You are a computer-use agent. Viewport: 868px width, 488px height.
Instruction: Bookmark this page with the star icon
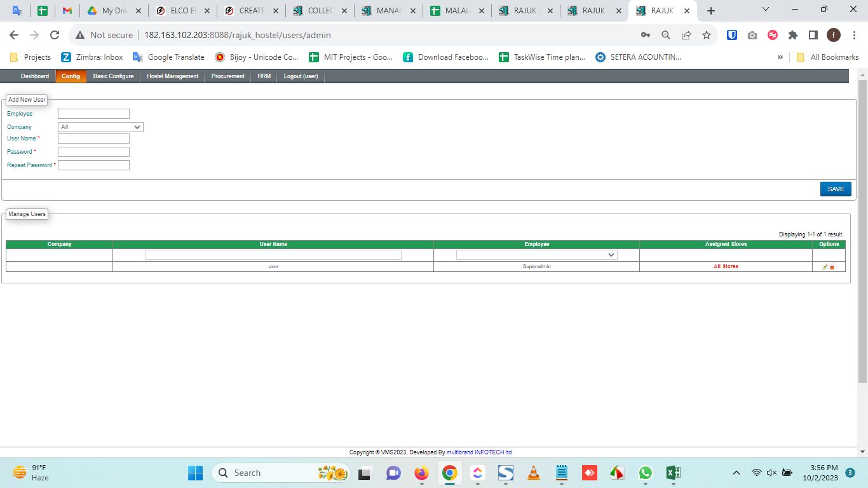[707, 35]
